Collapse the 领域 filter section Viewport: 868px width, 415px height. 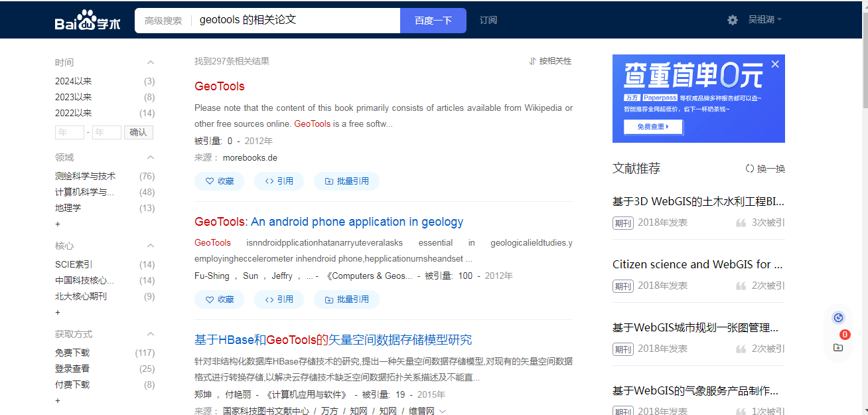tap(151, 157)
